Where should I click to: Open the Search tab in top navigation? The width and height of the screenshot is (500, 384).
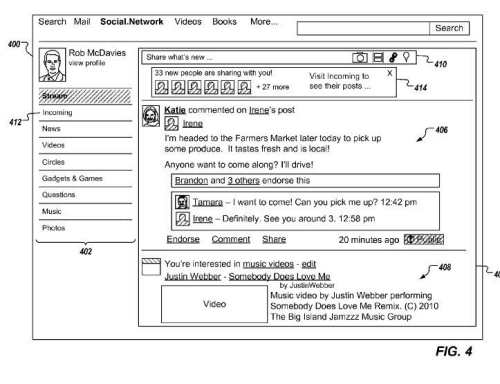(52, 22)
